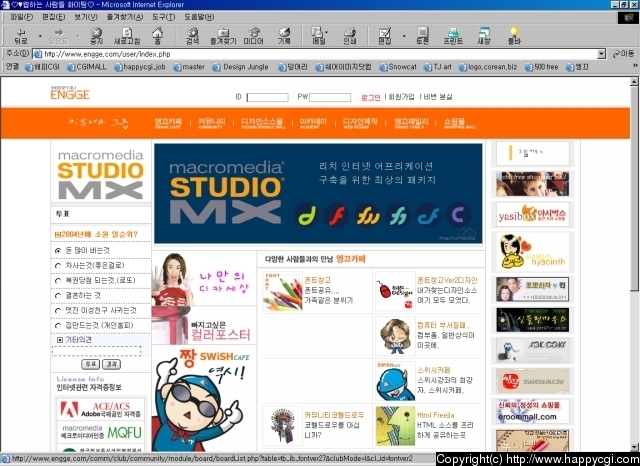Image resolution: width=640 pixels, height=466 pixels.
Task: Click the 로그인 login link
Action: pos(371,97)
